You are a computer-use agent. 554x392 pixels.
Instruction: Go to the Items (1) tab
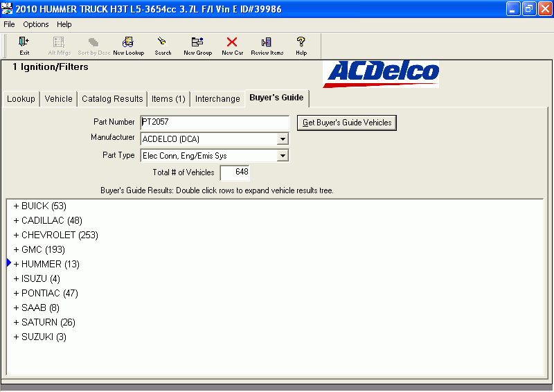pyautogui.click(x=168, y=99)
